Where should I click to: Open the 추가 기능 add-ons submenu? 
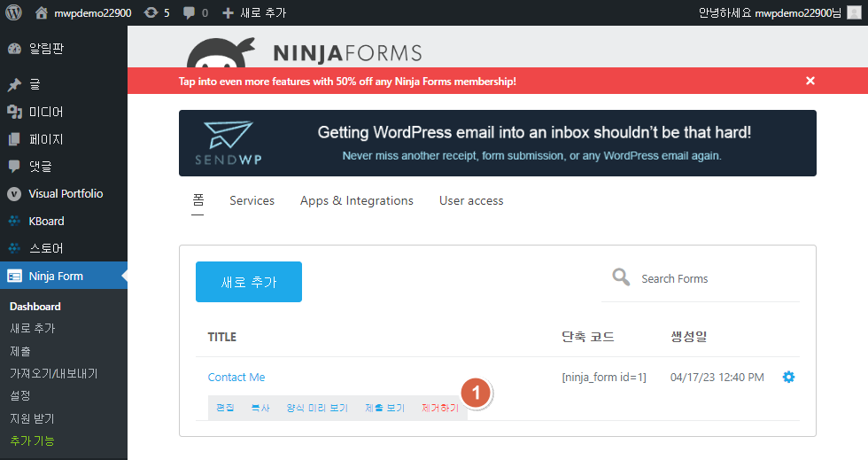click(x=32, y=441)
